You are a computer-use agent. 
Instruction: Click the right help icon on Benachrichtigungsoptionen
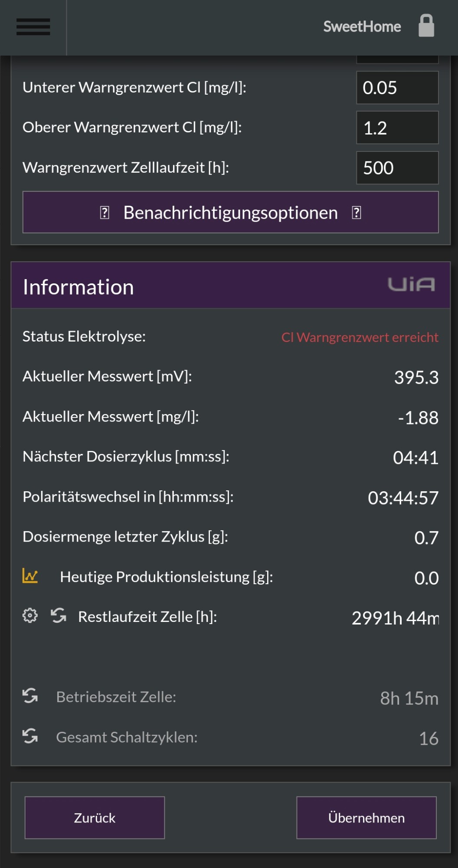point(357,213)
